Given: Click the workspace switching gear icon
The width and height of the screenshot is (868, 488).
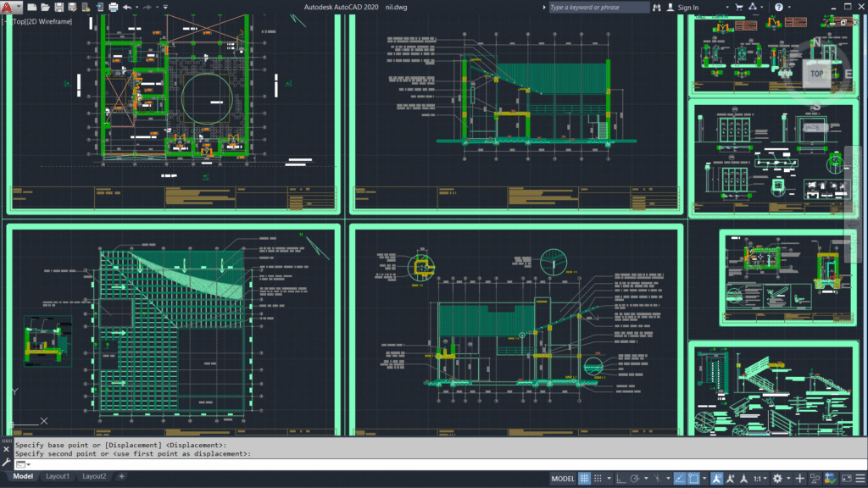Looking at the screenshot, I should (x=778, y=479).
